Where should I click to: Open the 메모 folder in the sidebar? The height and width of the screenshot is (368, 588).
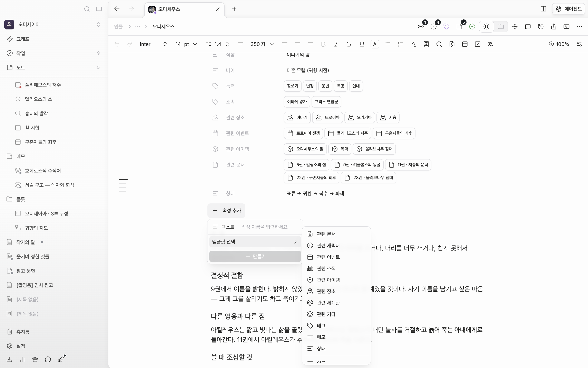click(x=54, y=156)
